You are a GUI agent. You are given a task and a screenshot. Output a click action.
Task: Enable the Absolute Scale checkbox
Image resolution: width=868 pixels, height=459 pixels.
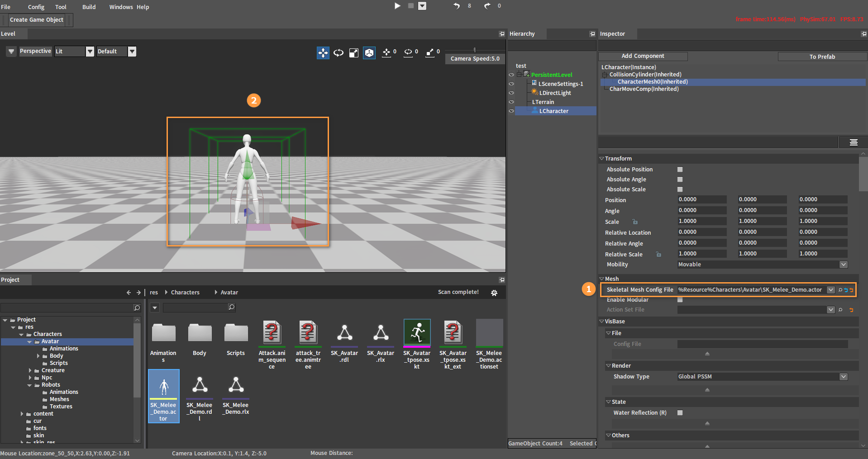pos(680,189)
